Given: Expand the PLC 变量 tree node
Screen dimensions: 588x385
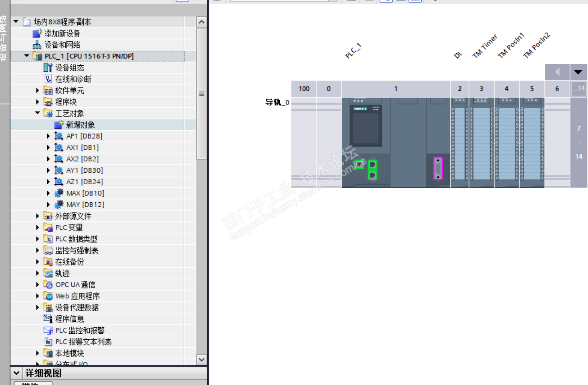Looking at the screenshot, I should 38,228.
